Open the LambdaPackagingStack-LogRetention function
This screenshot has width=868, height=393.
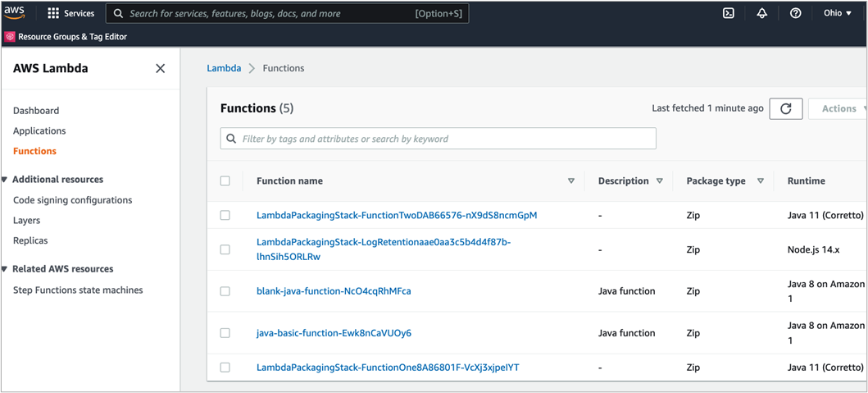[384, 249]
